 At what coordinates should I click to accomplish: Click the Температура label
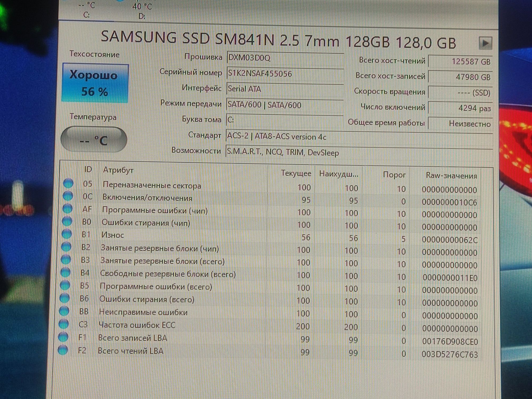[93, 117]
